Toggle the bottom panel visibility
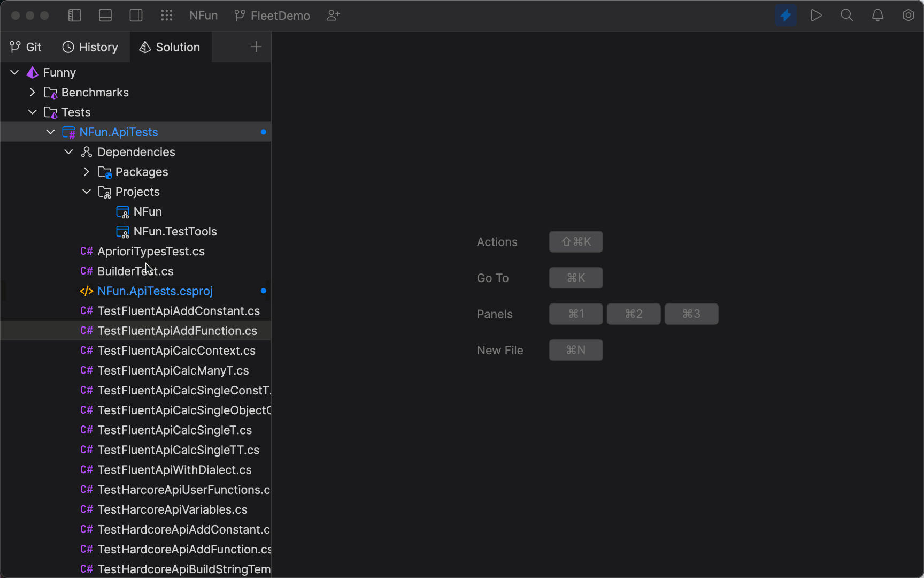The image size is (924, 578). [105, 15]
